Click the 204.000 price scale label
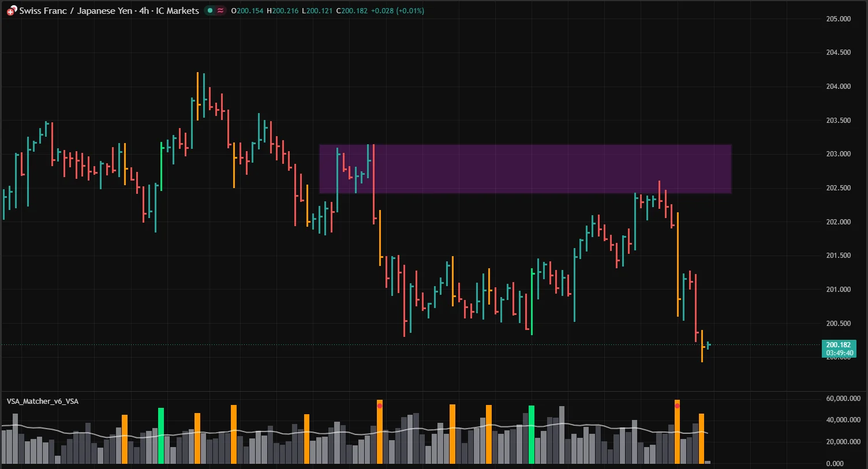Screen dimensions: 868x469 (839, 87)
